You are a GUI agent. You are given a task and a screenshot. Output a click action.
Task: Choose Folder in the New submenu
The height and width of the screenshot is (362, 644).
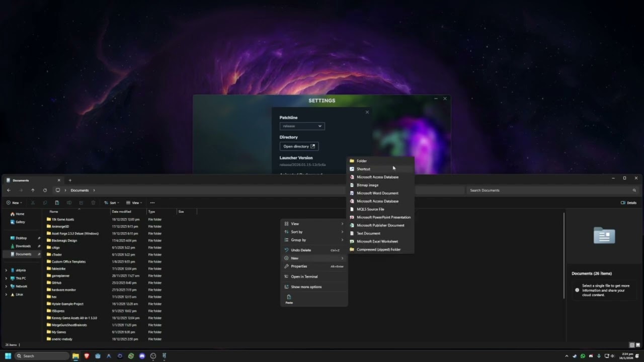point(380,161)
